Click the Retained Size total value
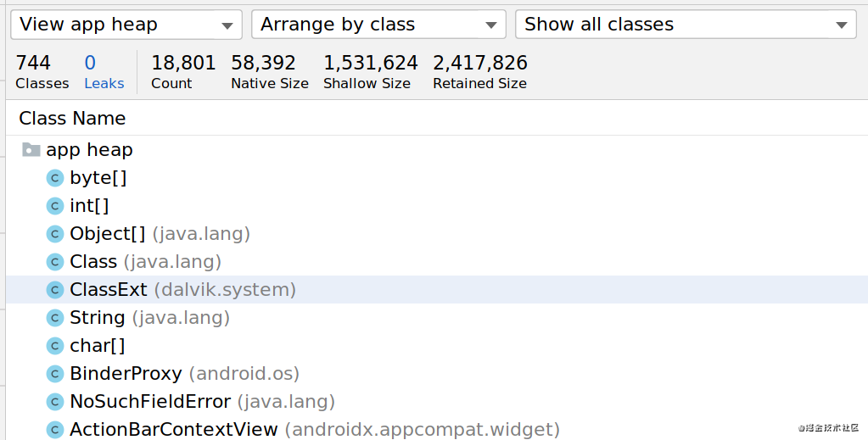This screenshot has width=868, height=440. pyautogui.click(x=480, y=63)
